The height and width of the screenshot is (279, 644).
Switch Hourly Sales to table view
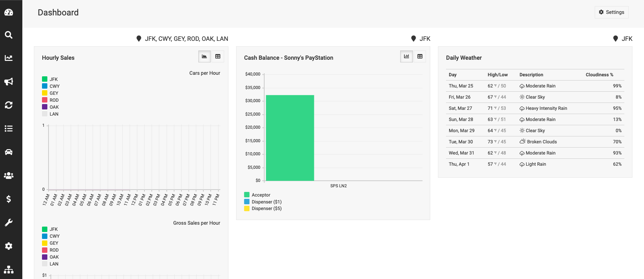[x=218, y=57]
